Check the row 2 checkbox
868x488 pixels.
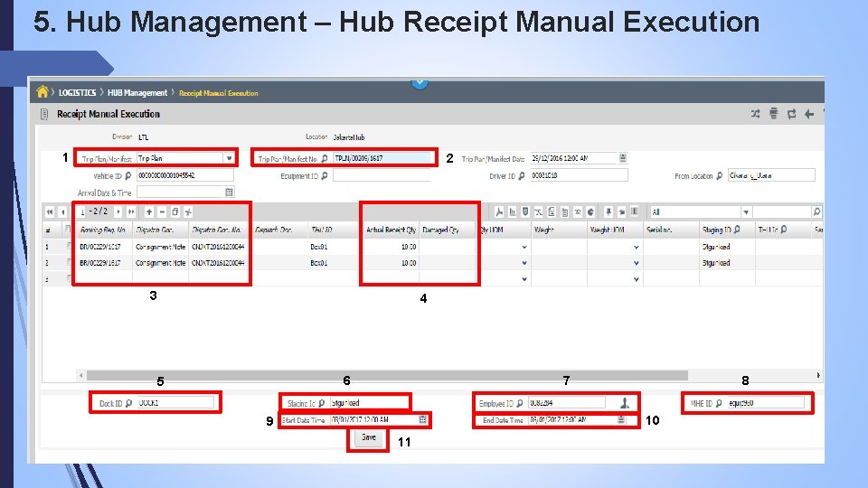(x=68, y=262)
